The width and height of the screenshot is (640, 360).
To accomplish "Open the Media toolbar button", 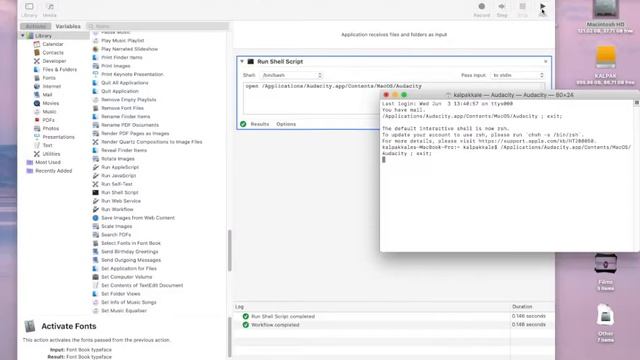I will click(x=50, y=10).
